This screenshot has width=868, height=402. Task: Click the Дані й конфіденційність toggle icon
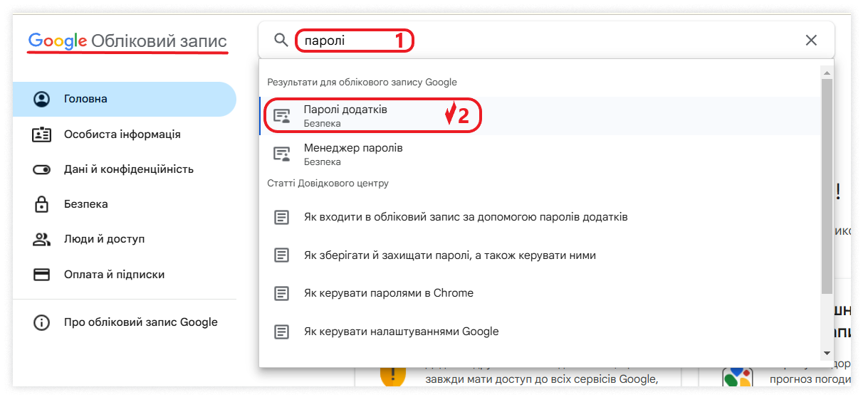click(x=42, y=169)
